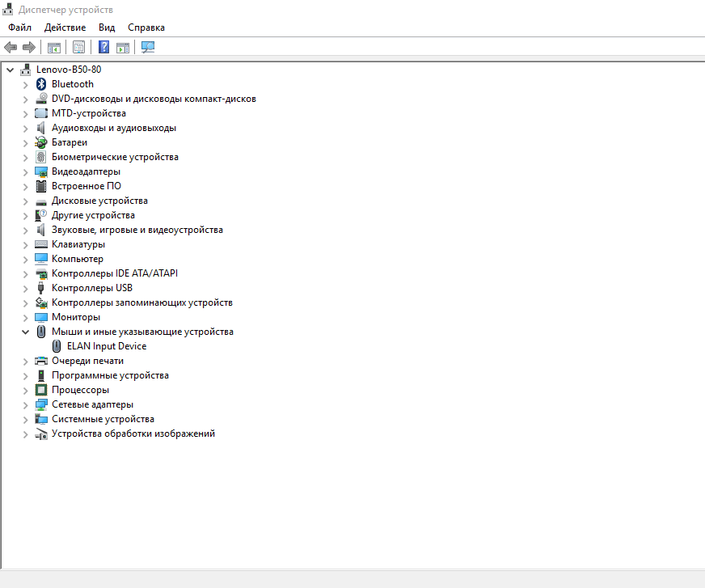Viewport: 705px width, 588px height.
Task: Click the Properties toolbar icon
Action: pos(78,47)
